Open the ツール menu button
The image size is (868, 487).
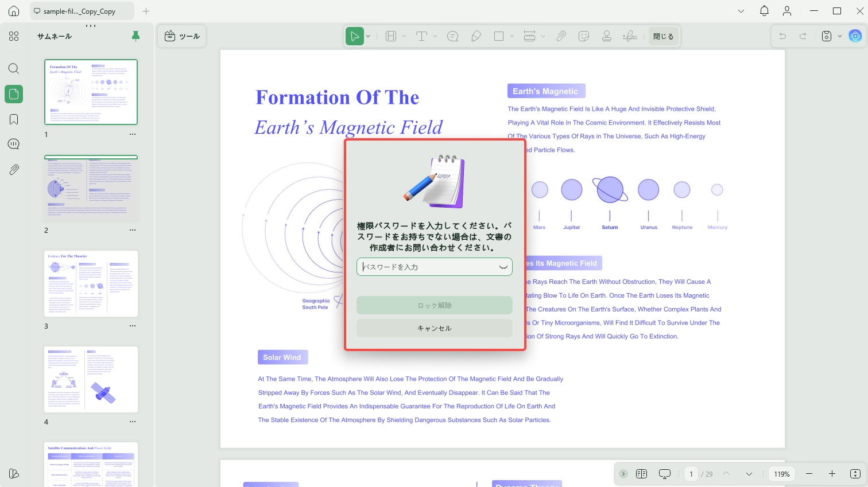click(182, 36)
